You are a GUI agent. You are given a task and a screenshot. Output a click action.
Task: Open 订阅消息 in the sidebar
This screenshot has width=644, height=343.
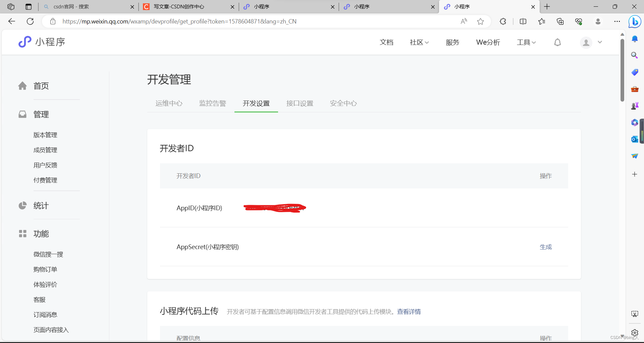pos(45,315)
